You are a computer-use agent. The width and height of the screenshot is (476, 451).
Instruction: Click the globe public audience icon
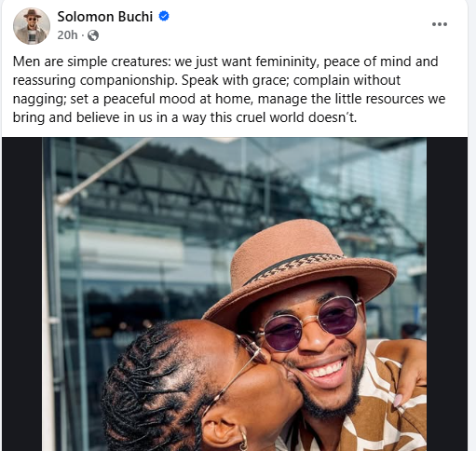click(x=93, y=35)
